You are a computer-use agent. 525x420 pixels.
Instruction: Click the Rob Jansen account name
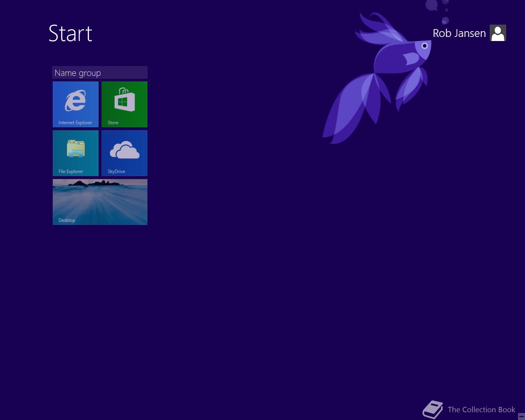tap(459, 33)
